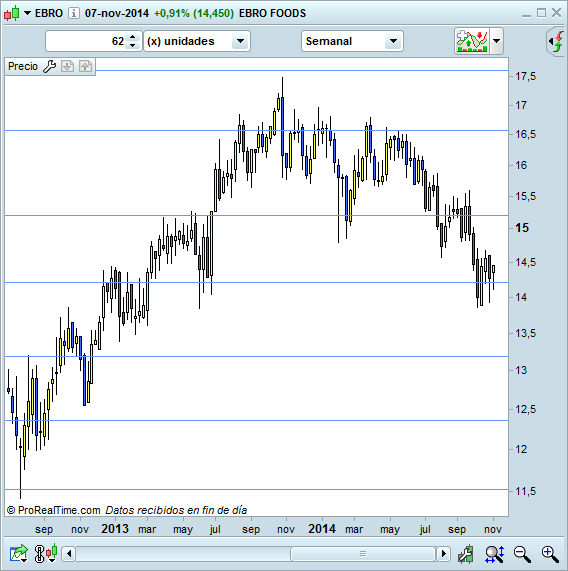
Task: Maximize the chart window
Action: tap(541, 13)
